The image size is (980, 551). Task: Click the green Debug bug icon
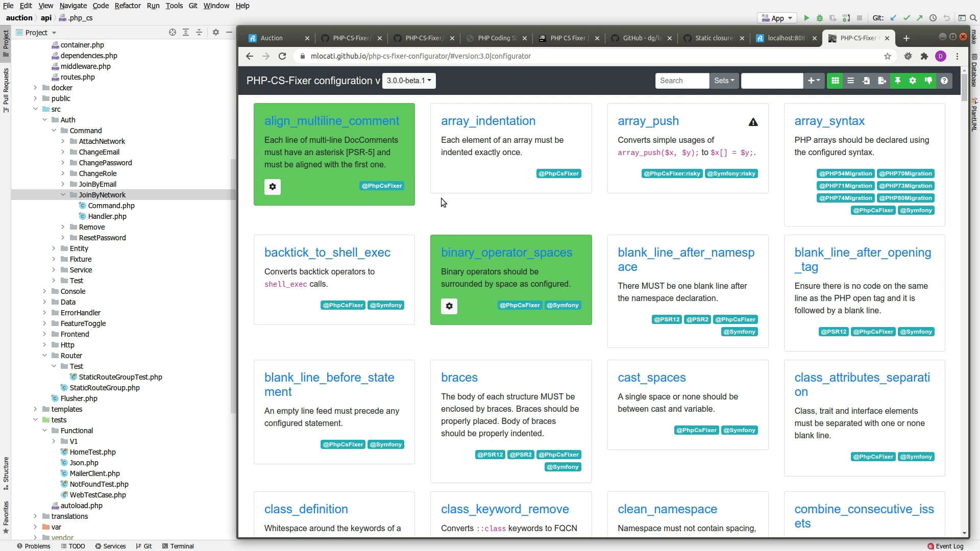[x=820, y=18]
